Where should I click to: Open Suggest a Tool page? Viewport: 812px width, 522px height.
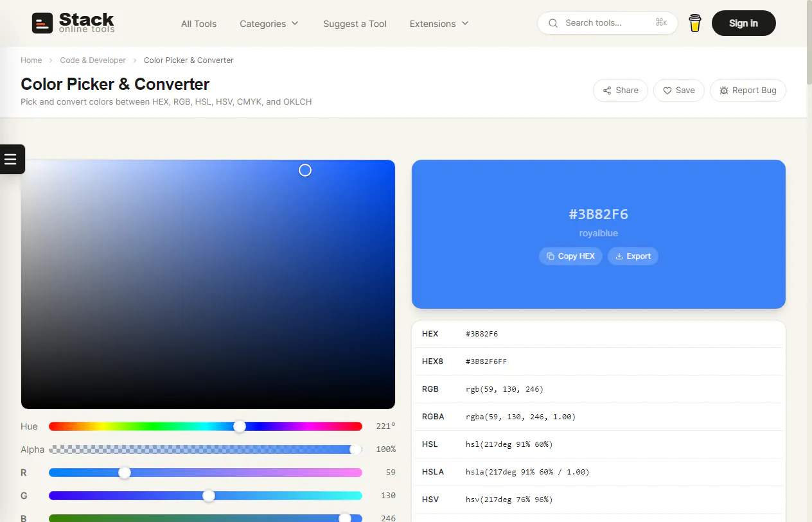tap(355, 24)
